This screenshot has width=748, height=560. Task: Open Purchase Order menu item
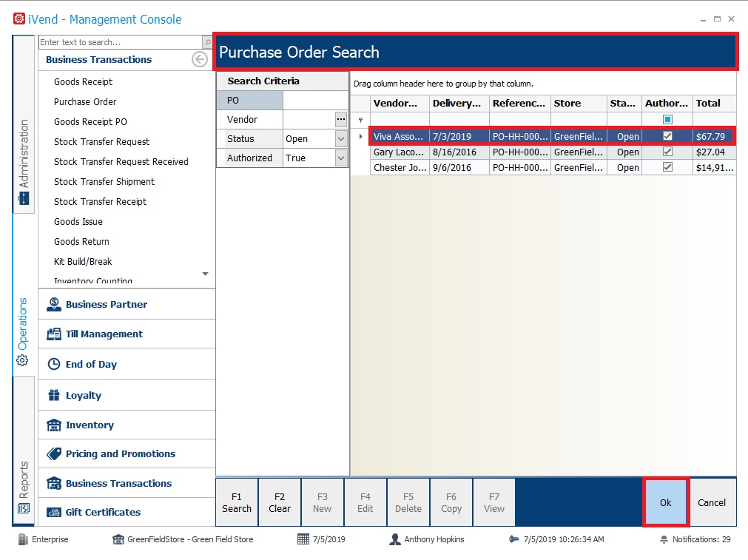point(85,102)
